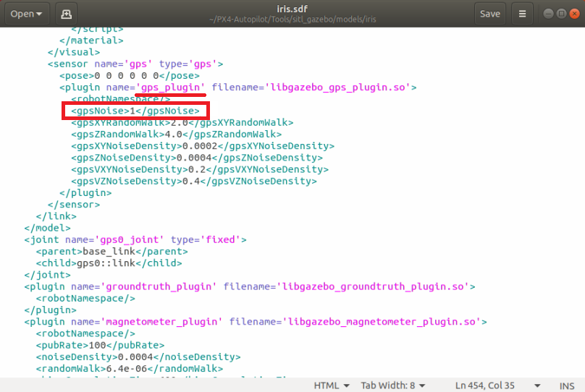Click the iris.sdf title in header bar
Viewport: 585px width, 392px height.
(x=292, y=9)
